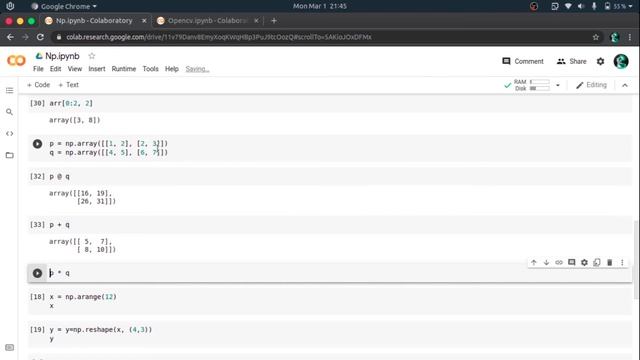
Task: Open the View menu
Action: [x=75, y=69]
